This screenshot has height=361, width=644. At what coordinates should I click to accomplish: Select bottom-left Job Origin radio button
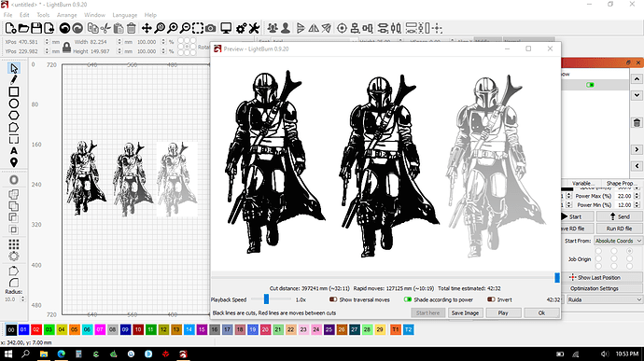pos(598,267)
